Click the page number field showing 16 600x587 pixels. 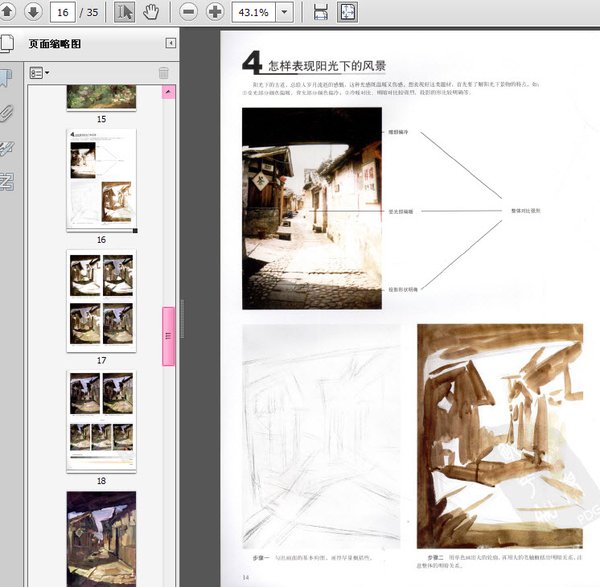coord(64,12)
